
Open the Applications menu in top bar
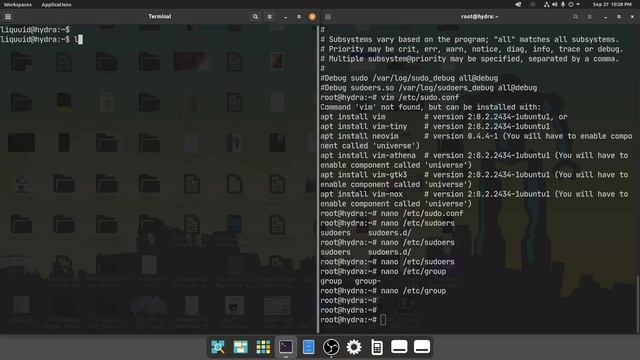click(x=56, y=4)
